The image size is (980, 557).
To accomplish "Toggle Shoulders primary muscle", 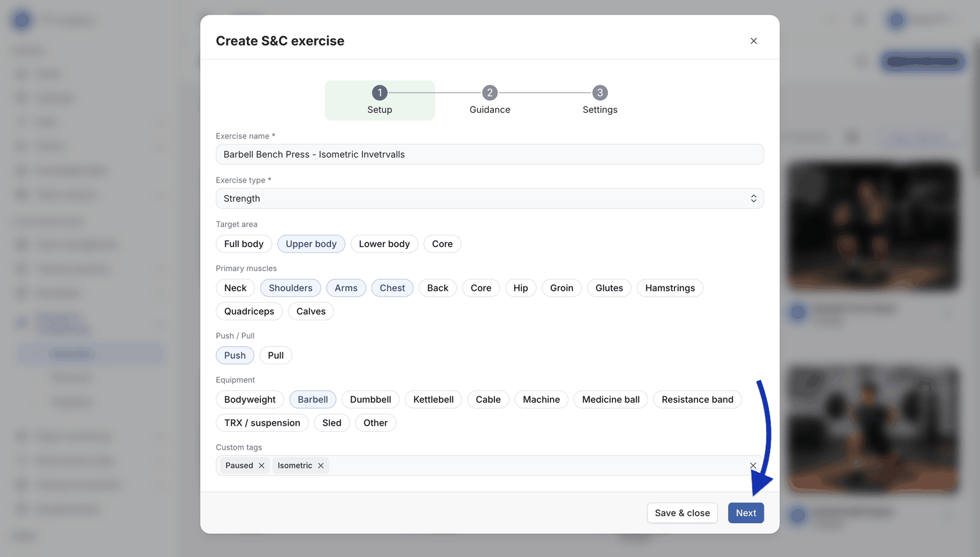I will pos(290,288).
